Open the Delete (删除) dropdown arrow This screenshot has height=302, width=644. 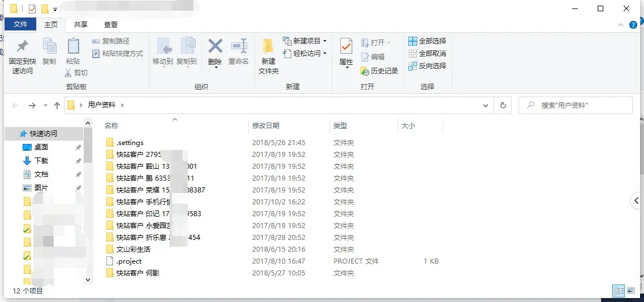(215, 68)
